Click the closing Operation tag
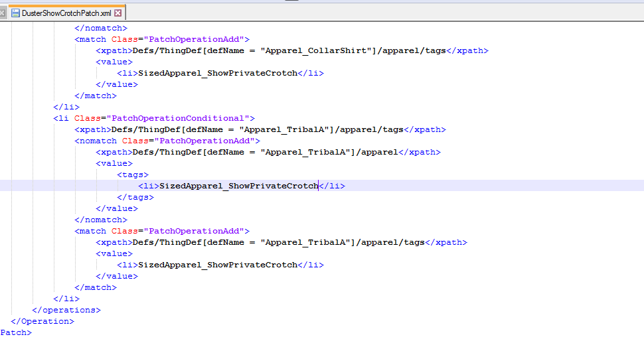 coord(42,321)
